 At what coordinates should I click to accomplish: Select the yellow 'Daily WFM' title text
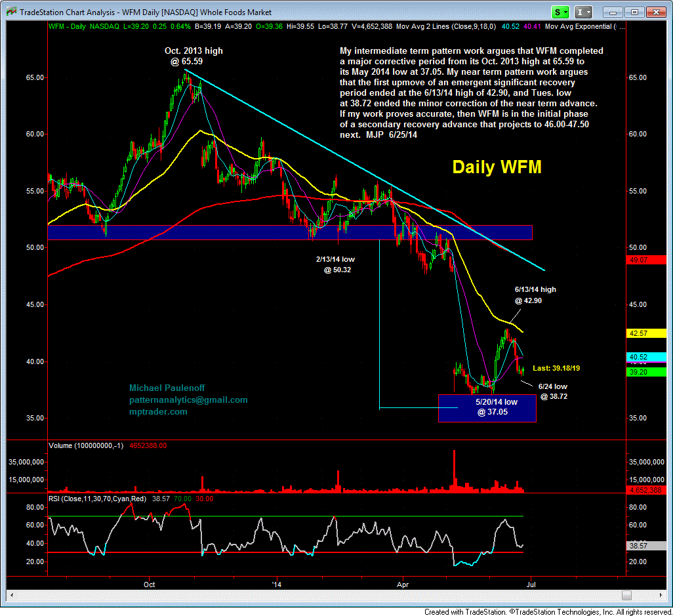coord(497,167)
